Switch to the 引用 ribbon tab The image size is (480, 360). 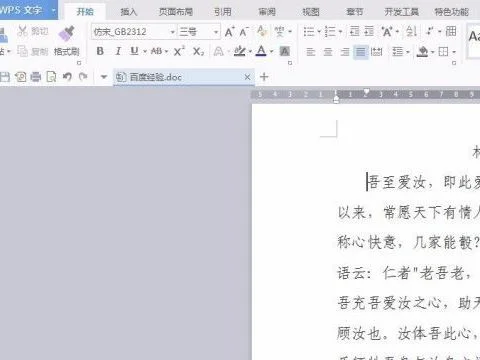(x=223, y=12)
